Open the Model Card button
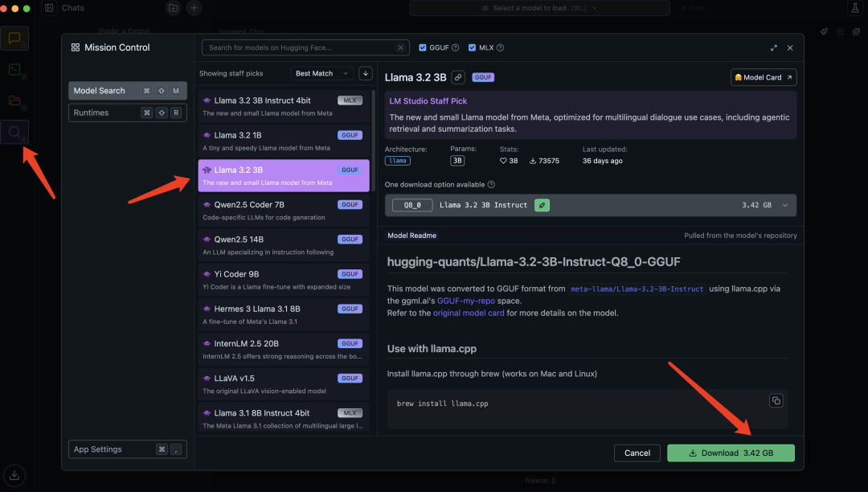The width and height of the screenshot is (868, 492). 764,77
